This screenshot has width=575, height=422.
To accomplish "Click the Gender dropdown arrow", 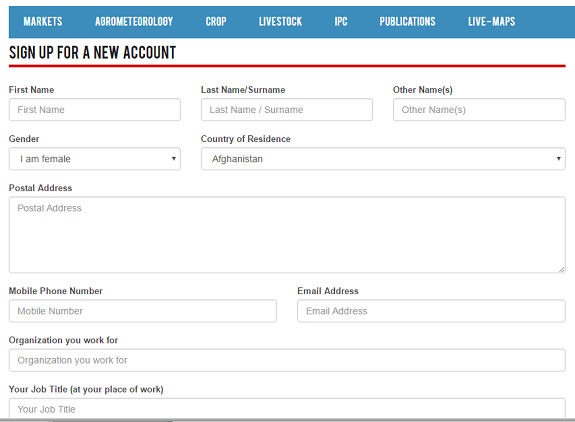I will pyautogui.click(x=174, y=159).
